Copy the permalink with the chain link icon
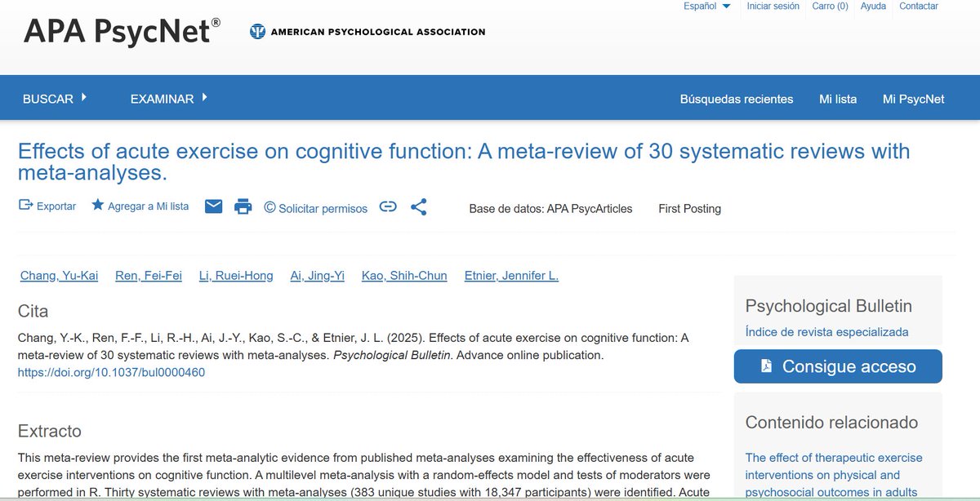Viewport: 980px width, 501px height. pyautogui.click(x=388, y=206)
